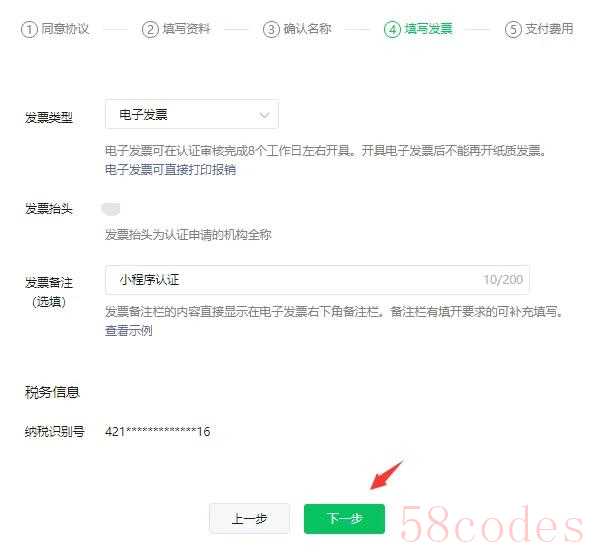The image size is (599, 555).
Task: Go to the 支付费用 step
Action: (x=549, y=29)
